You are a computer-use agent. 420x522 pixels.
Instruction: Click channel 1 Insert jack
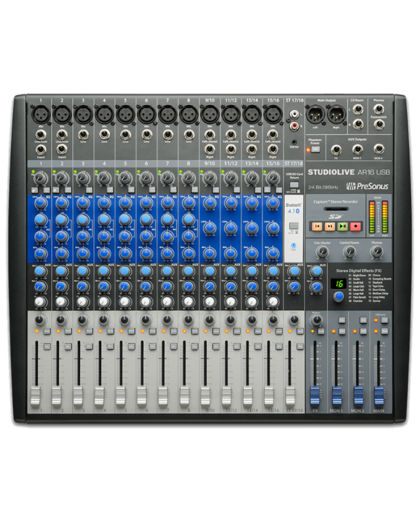[40, 150]
